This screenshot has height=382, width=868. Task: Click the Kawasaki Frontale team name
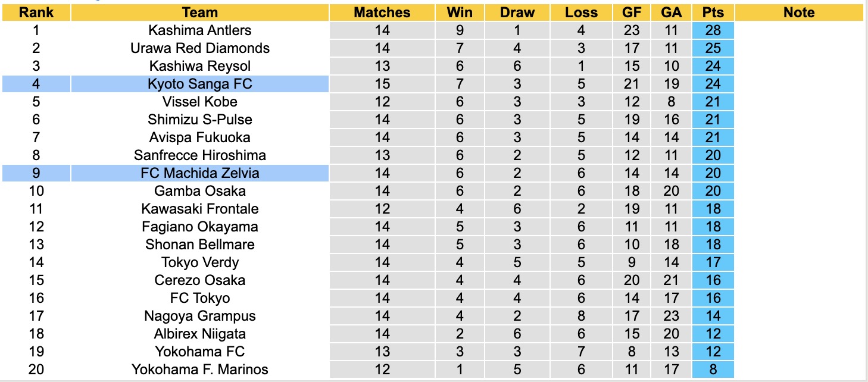click(x=200, y=209)
